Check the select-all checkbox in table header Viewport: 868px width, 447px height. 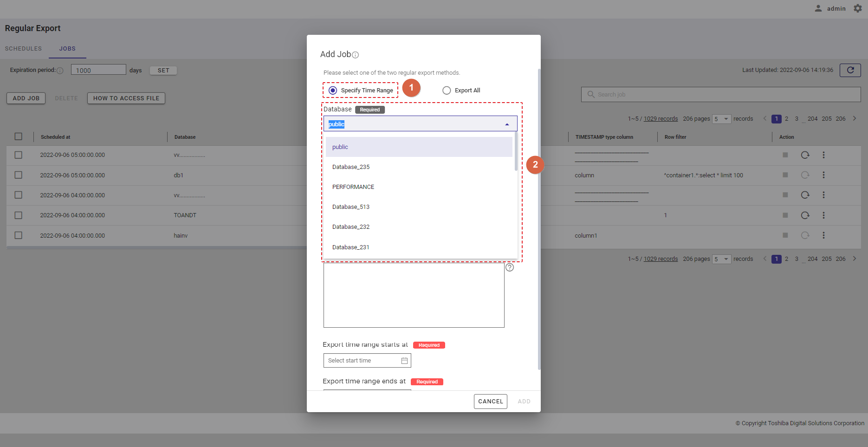coord(19,136)
